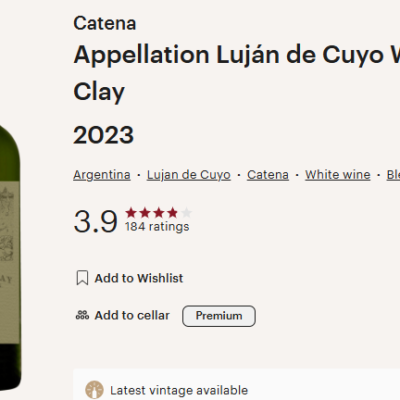The height and width of the screenshot is (400, 400).
Task: Click the latest vintage bottle icon
Action: (x=94, y=390)
